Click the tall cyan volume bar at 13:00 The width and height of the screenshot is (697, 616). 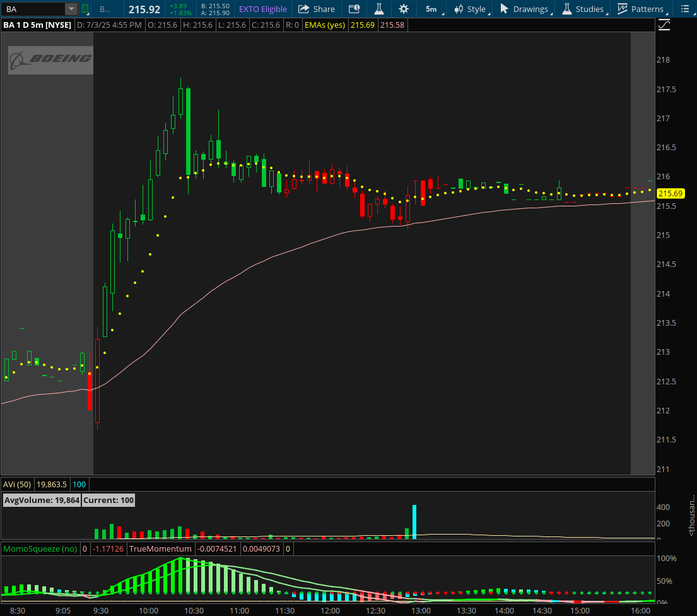(414, 522)
